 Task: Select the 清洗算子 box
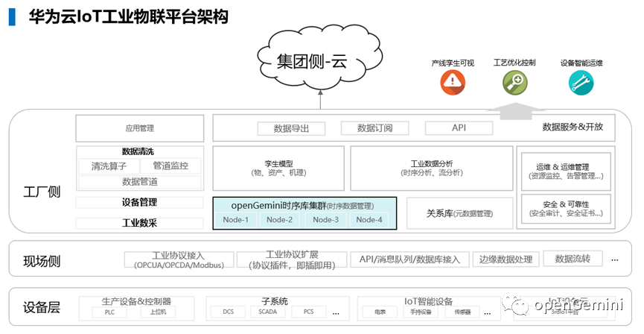tap(109, 166)
